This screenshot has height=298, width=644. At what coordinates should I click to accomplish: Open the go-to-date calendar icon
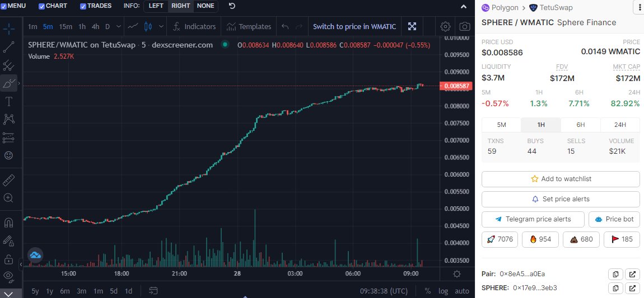153,291
